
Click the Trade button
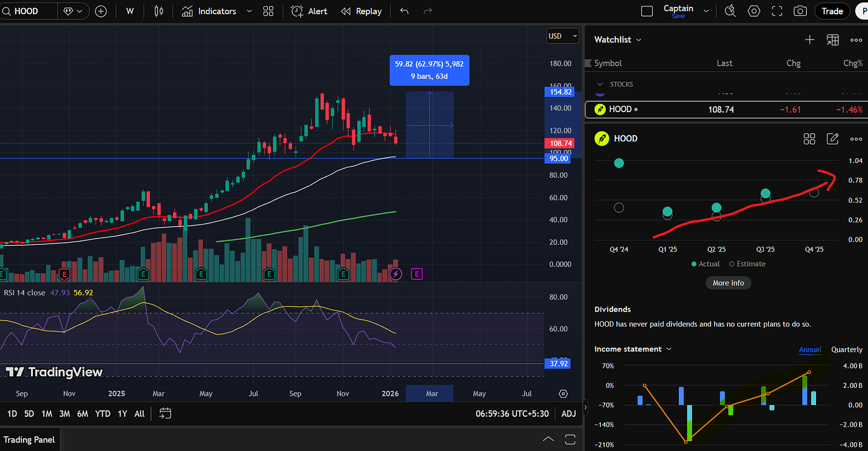[832, 11]
